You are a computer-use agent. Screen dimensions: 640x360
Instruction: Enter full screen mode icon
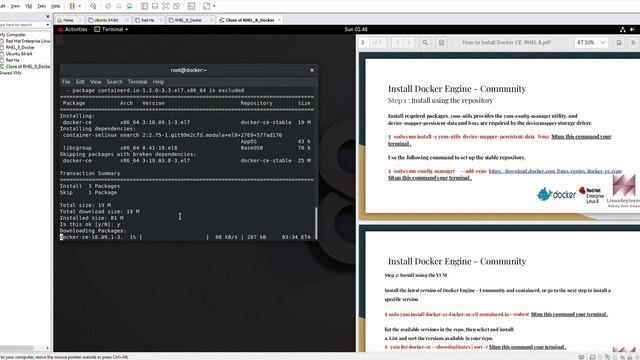166,6
